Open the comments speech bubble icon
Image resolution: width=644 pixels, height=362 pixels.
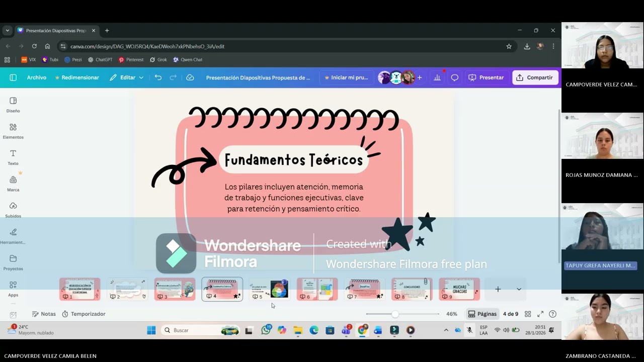click(x=454, y=77)
